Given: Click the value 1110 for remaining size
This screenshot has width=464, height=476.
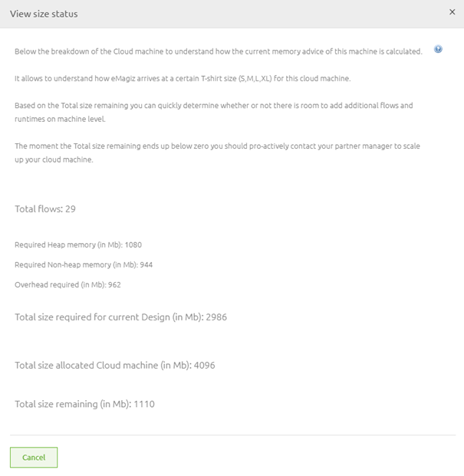Looking at the screenshot, I should point(144,404).
